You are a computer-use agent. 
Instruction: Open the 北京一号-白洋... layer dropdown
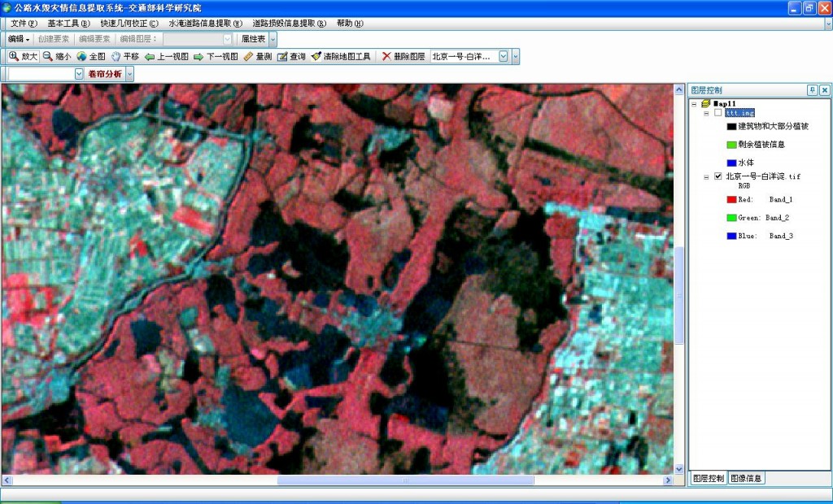click(503, 57)
